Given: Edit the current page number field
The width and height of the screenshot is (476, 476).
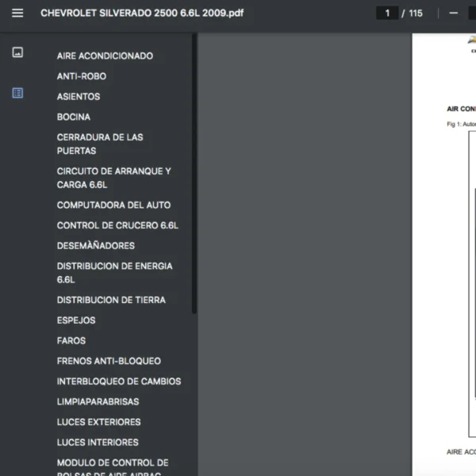Looking at the screenshot, I should (x=387, y=13).
